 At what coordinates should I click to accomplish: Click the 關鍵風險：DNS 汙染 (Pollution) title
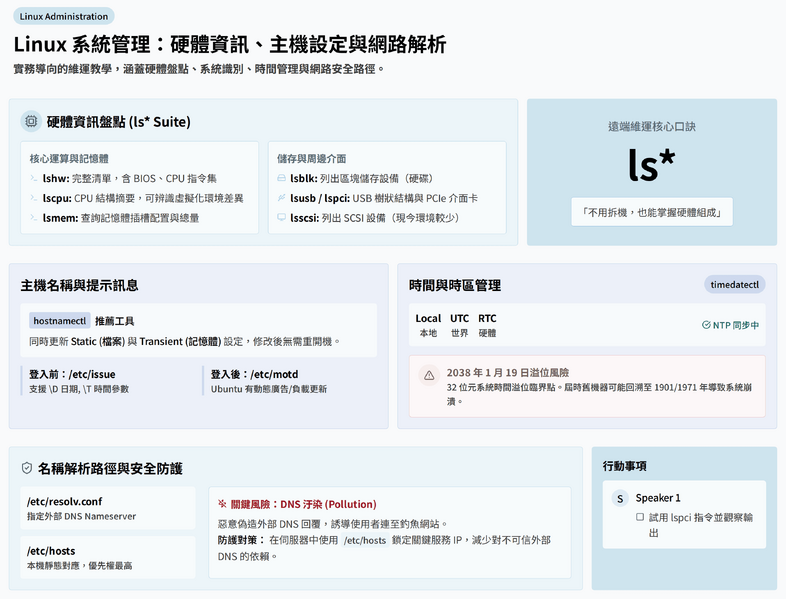coord(303,504)
